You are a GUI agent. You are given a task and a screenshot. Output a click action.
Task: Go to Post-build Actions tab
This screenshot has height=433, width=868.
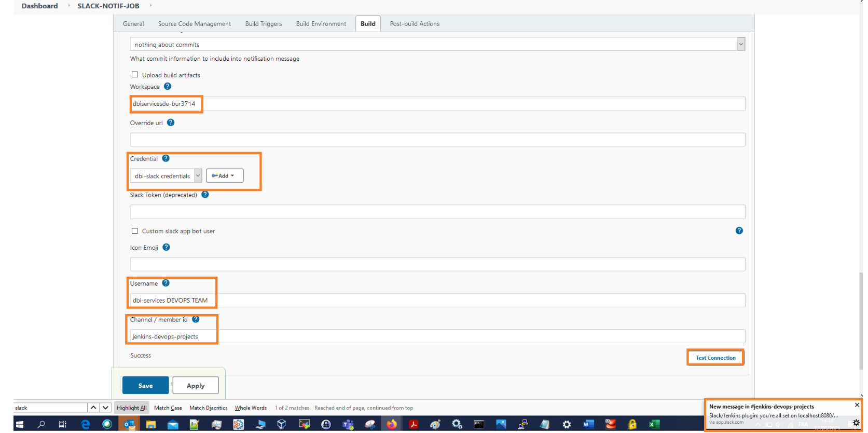click(415, 24)
